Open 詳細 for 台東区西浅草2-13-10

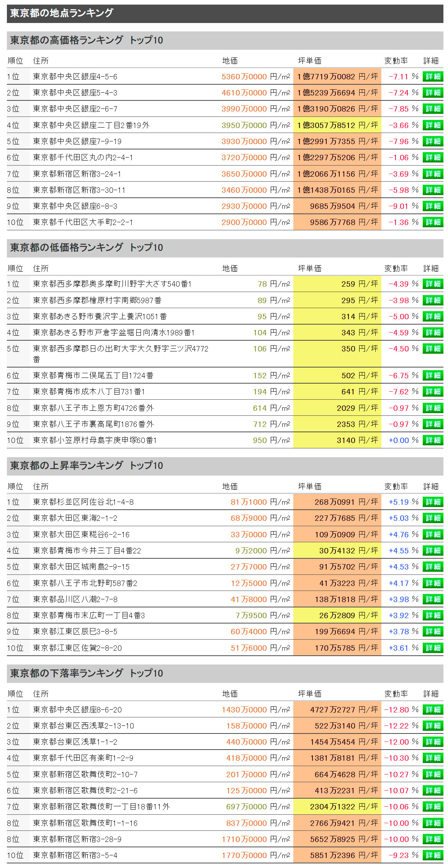point(433,726)
